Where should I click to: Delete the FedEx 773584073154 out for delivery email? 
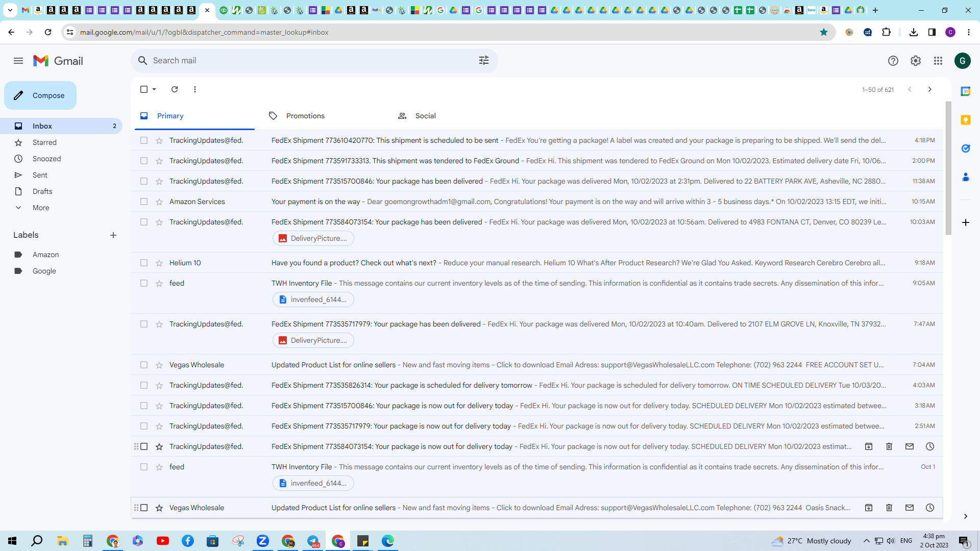point(889,446)
